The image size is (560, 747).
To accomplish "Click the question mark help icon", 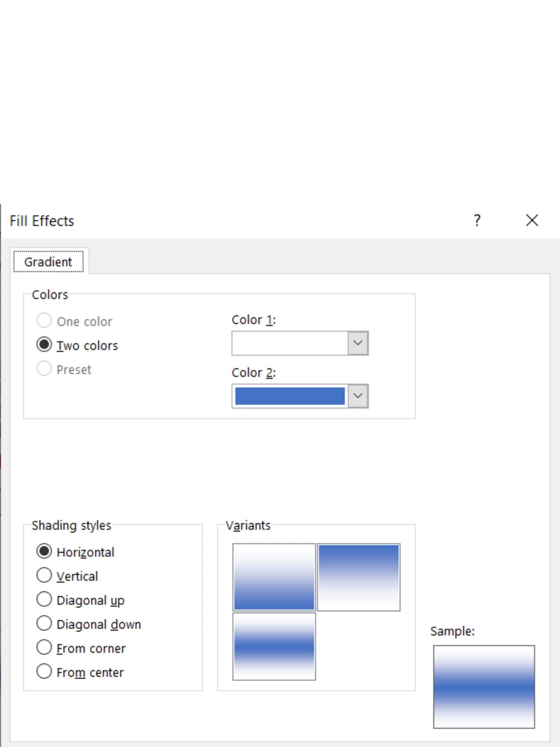I will pos(477,221).
